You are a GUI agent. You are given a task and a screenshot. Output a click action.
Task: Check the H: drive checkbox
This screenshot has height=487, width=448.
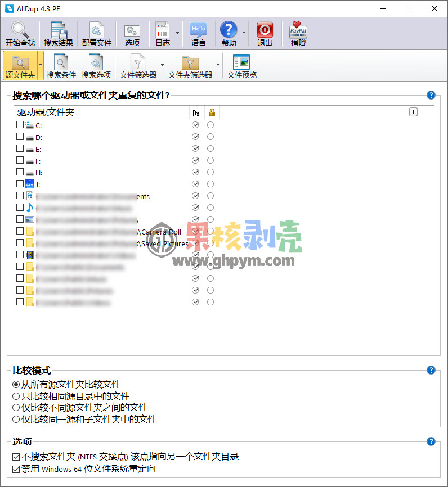click(20, 172)
